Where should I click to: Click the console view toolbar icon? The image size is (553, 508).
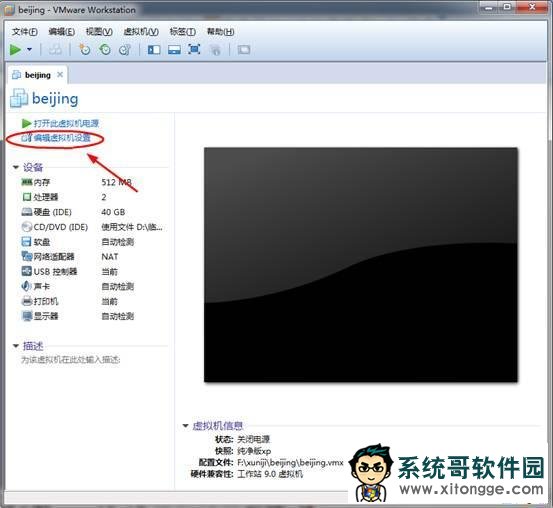tap(244, 50)
